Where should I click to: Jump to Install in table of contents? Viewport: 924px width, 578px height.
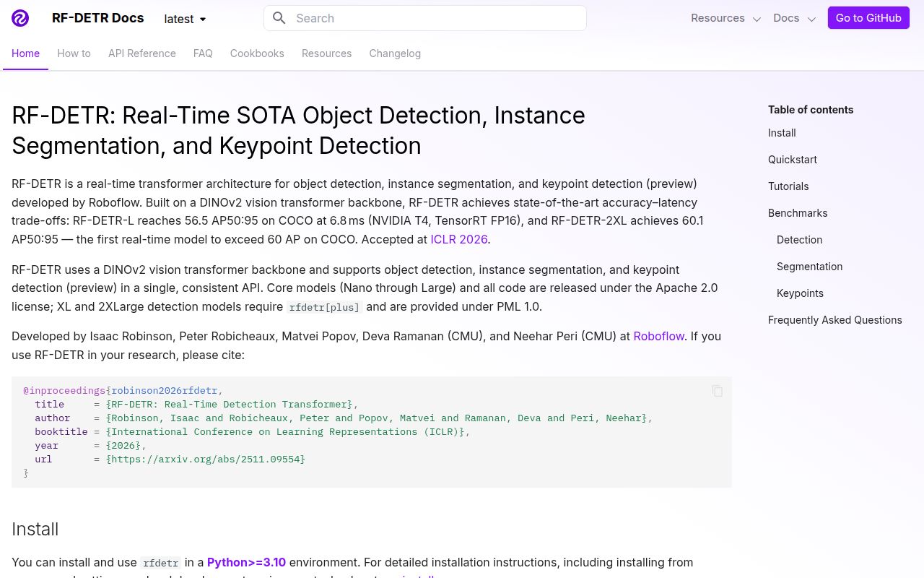(782, 133)
